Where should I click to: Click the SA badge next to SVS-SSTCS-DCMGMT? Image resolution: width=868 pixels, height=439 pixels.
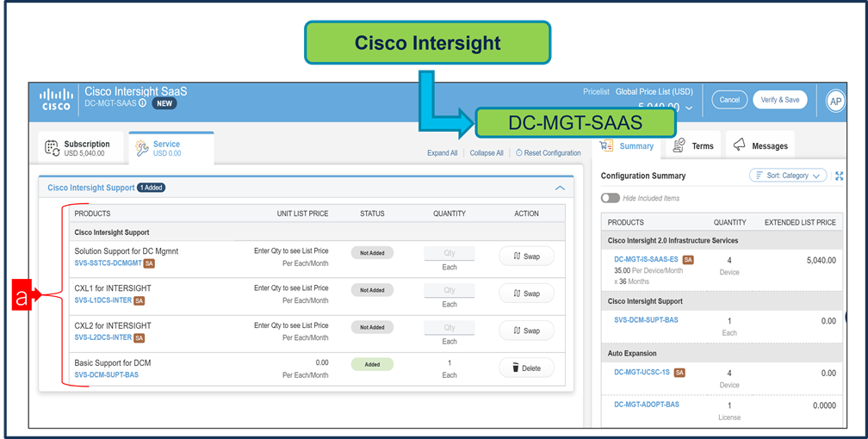click(150, 263)
